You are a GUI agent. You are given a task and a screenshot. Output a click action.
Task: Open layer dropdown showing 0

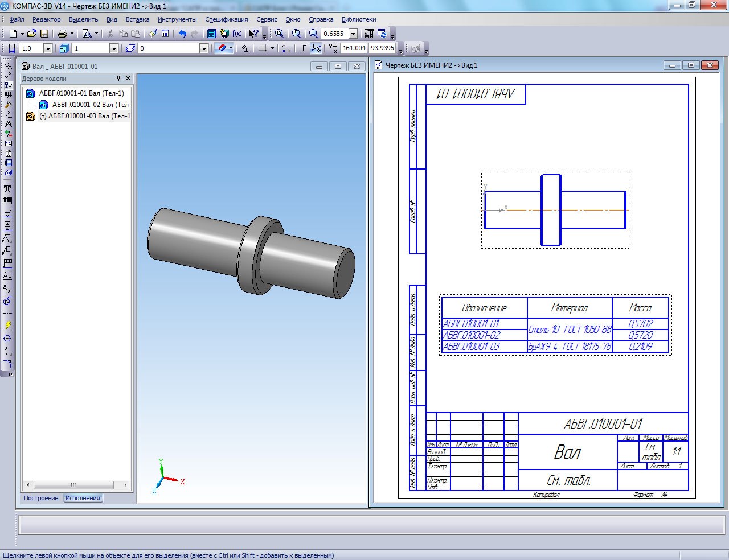tap(204, 48)
